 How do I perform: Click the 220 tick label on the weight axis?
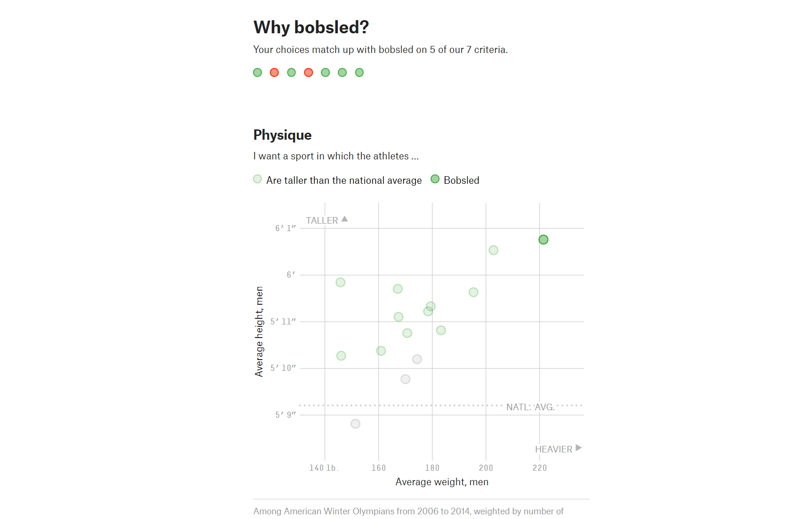[x=540, y=468]
